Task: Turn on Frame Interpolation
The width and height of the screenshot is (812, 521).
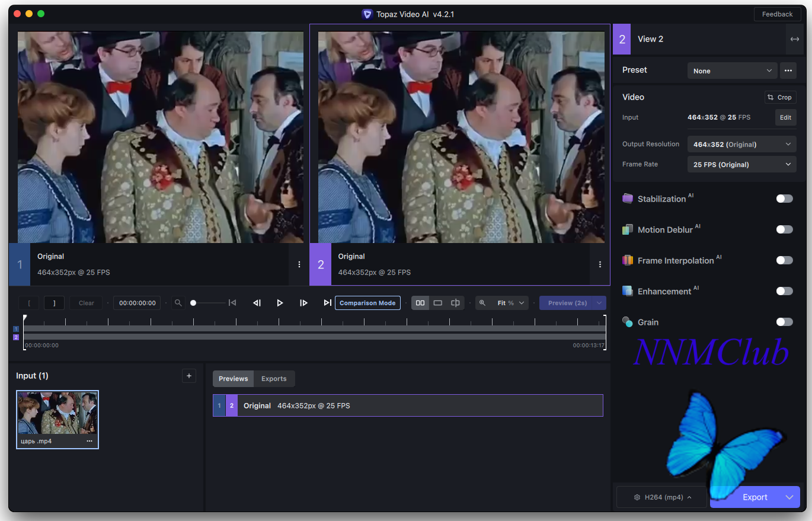Action: click(784, 260)
